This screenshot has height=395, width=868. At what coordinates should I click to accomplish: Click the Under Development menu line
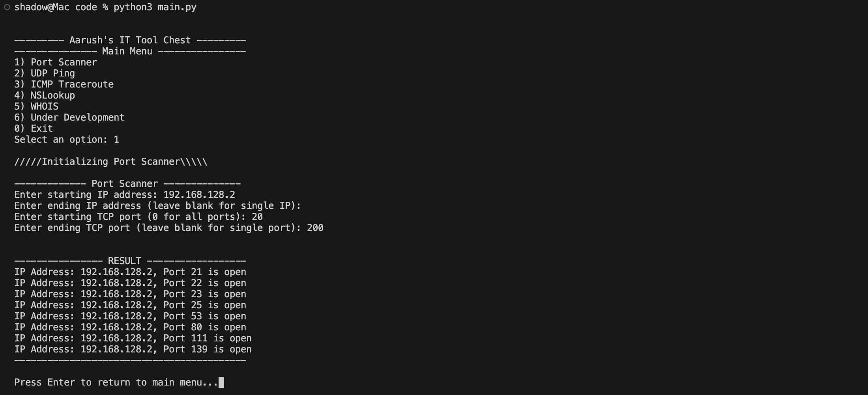[69, 117]
